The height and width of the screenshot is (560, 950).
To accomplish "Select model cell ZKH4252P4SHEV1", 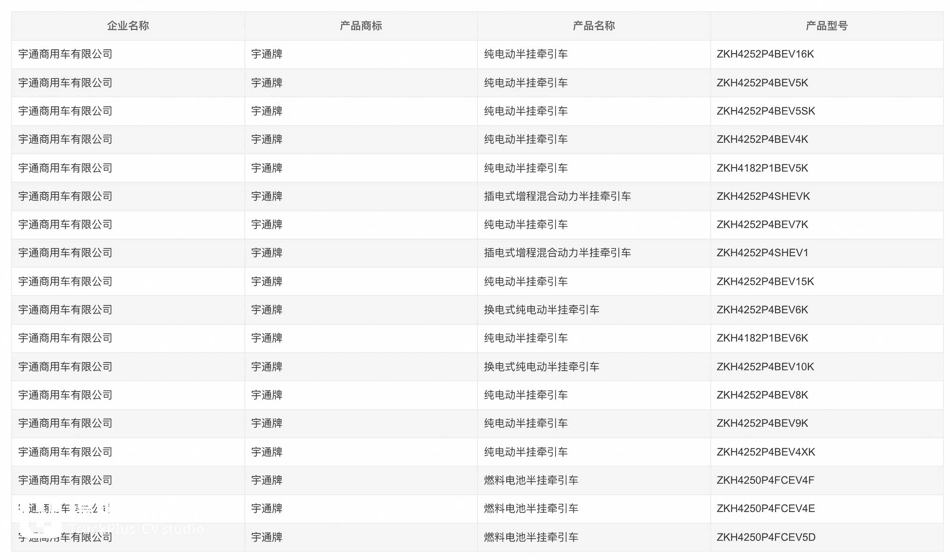I will click(762, 253).
